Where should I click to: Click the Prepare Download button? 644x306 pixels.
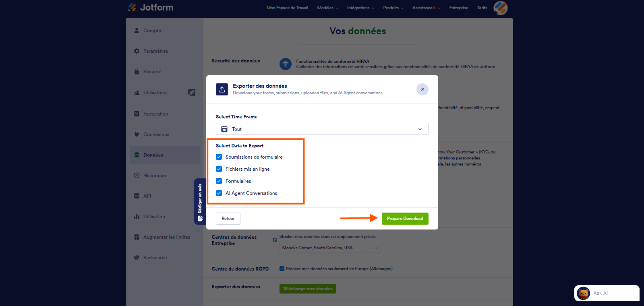tap(405, 218)
